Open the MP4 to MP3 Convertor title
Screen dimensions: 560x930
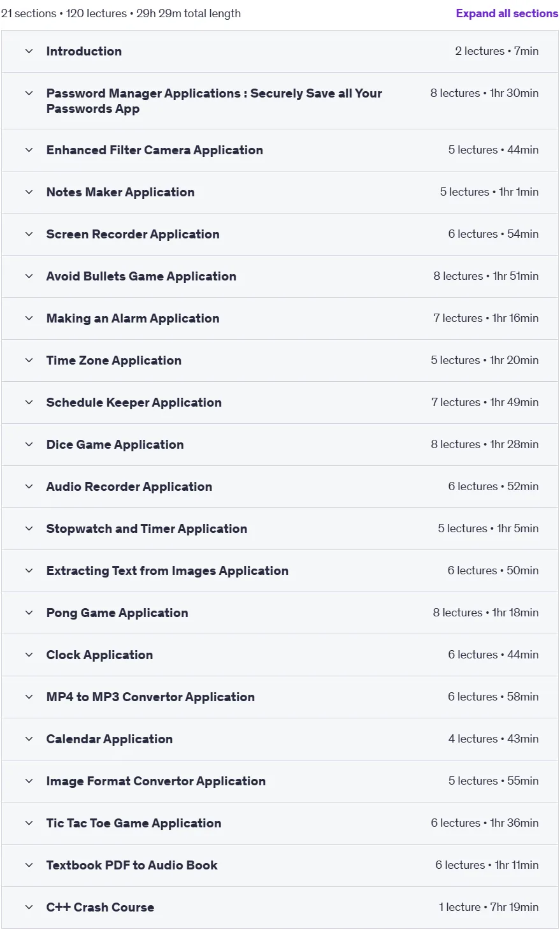coord(150,697)
